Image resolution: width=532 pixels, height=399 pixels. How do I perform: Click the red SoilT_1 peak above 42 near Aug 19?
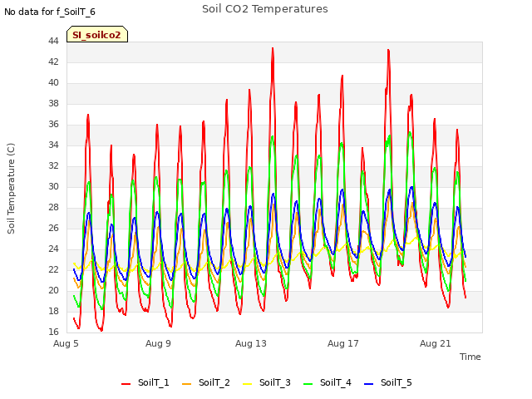tap(388, 50)
